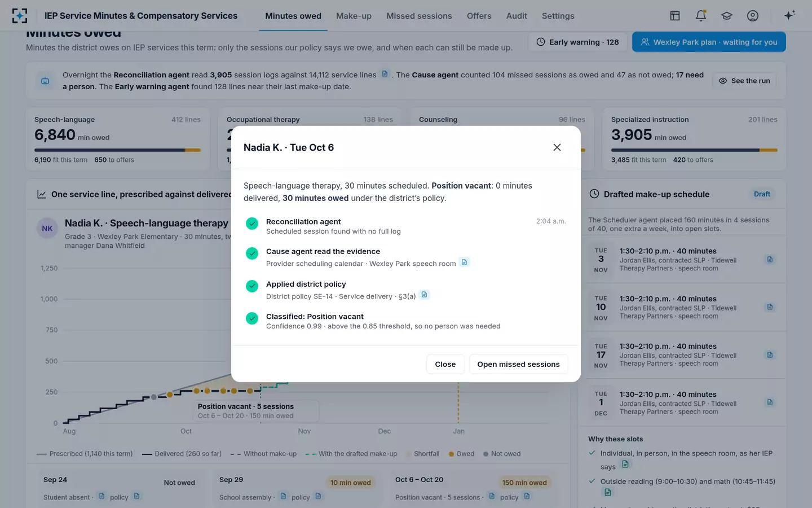Open the document icon after 'as her IEP says'
Screen dimensions: 812x508
click(x=625, y=465)
